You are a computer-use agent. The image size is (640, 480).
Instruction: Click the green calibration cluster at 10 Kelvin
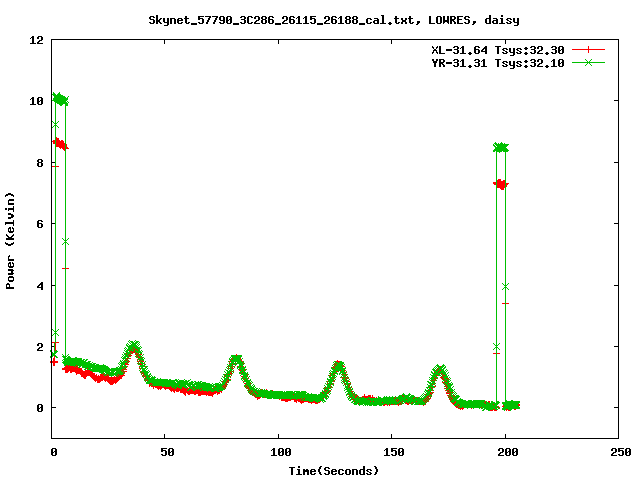60,99
